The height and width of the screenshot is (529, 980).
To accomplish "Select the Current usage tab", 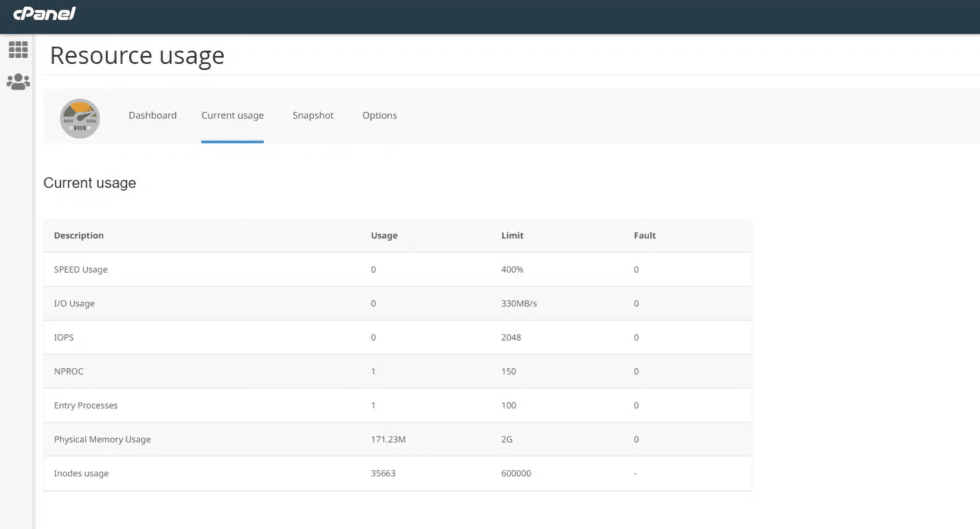I will [x=233, y=115].
